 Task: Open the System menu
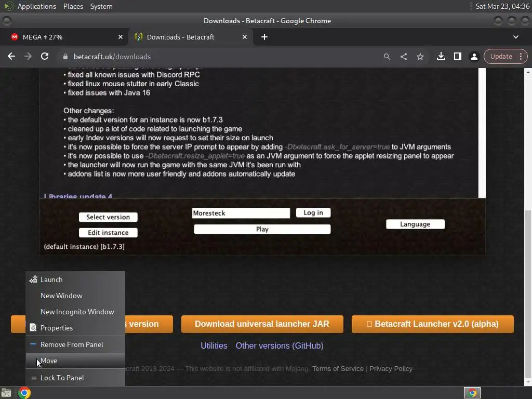101,6
